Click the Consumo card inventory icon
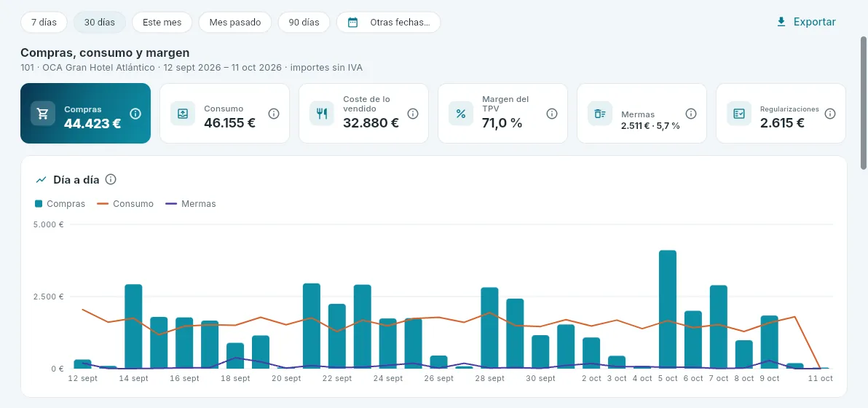The height and width of the screenshot is (408, 868). tap(182, 114)
